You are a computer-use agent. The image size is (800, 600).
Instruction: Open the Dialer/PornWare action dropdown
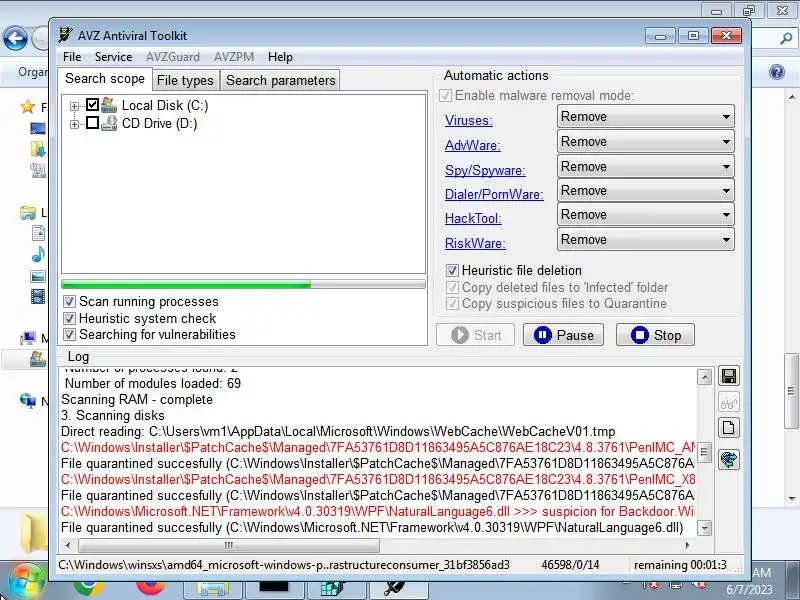645,190
